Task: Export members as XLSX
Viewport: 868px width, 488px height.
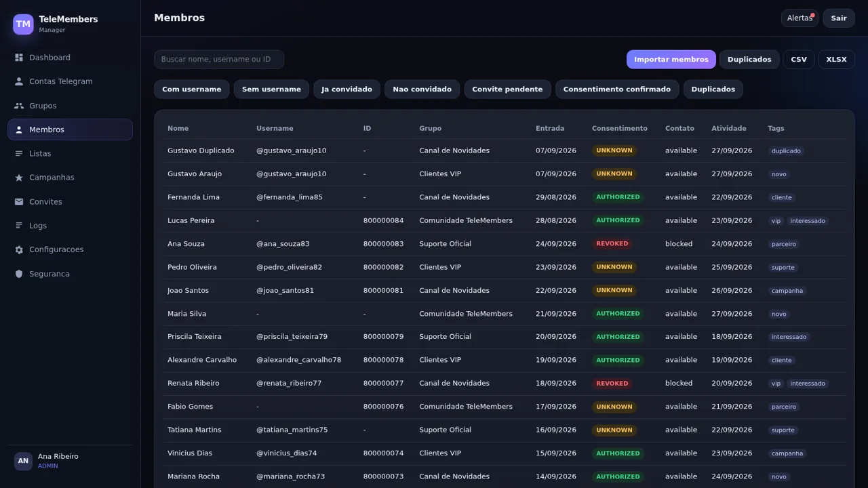Action: pyautogui.click(x=837, y=60)
